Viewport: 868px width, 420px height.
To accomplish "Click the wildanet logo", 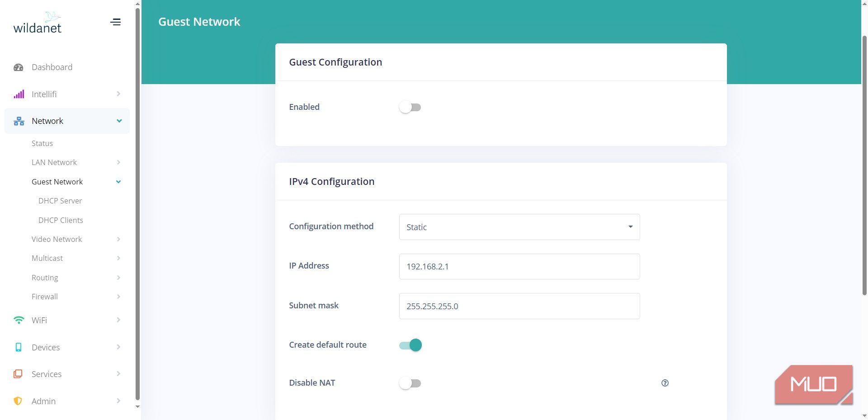I will tap(38, 23).
